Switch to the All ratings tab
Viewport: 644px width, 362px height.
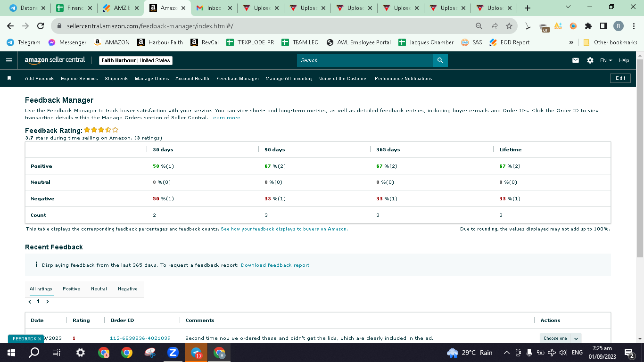click(41, 289)
